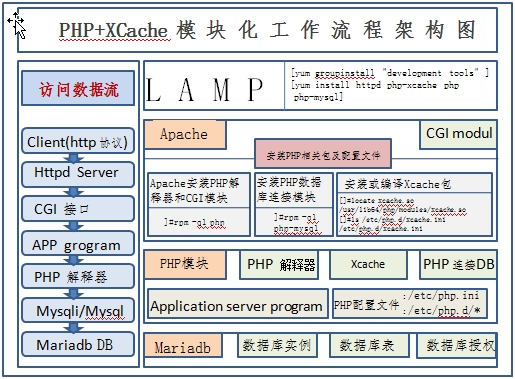Select the red 访问数据流 header box

(x=78, y=88)
